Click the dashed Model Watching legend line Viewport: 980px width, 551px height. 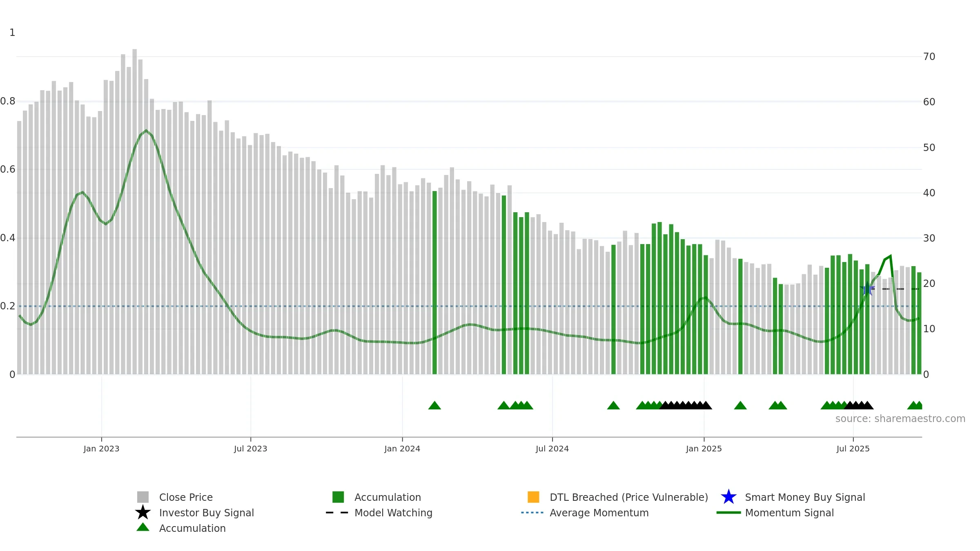tap(337, 513)
